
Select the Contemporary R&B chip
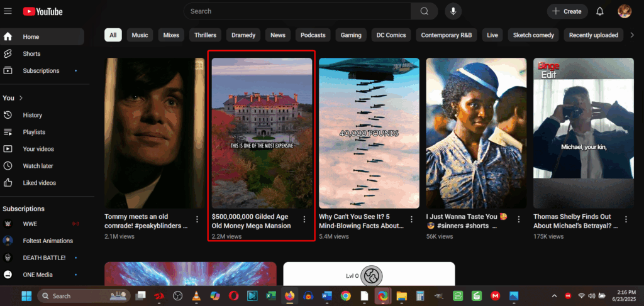[x=447, y=35]
